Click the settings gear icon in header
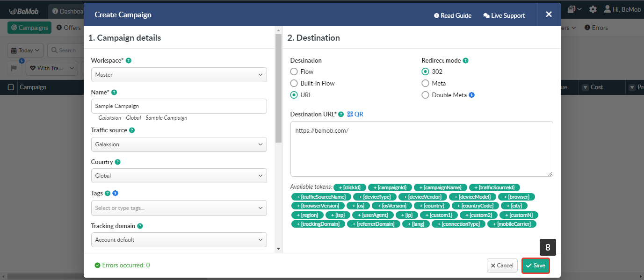The height and width of the screenshot is (280, 644). [593, 9]
